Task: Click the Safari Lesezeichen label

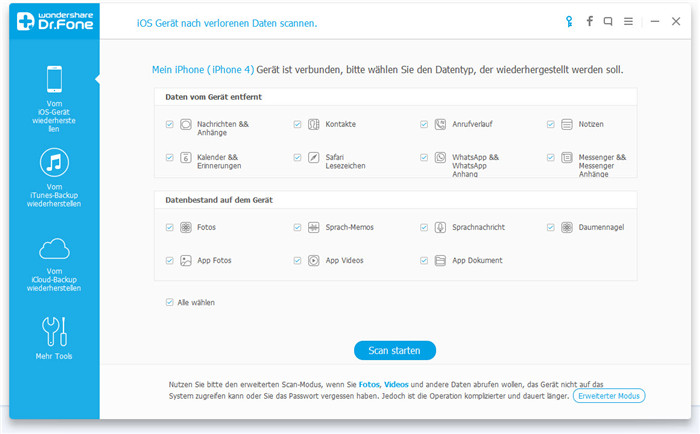Action: tap(345, 161)
